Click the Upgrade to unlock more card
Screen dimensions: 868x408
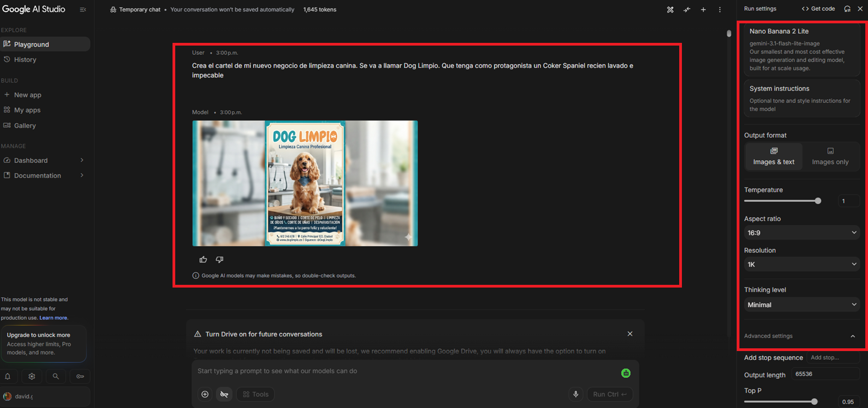43,343
